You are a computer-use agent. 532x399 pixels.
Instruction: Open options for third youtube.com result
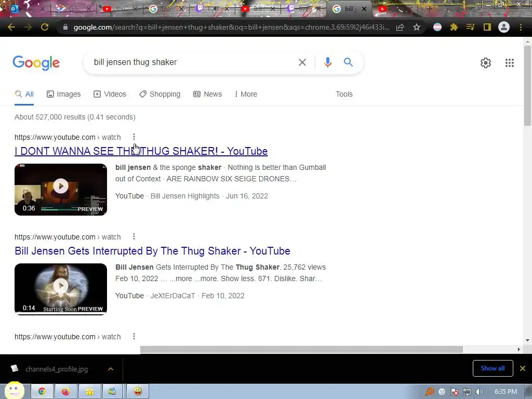134,336
